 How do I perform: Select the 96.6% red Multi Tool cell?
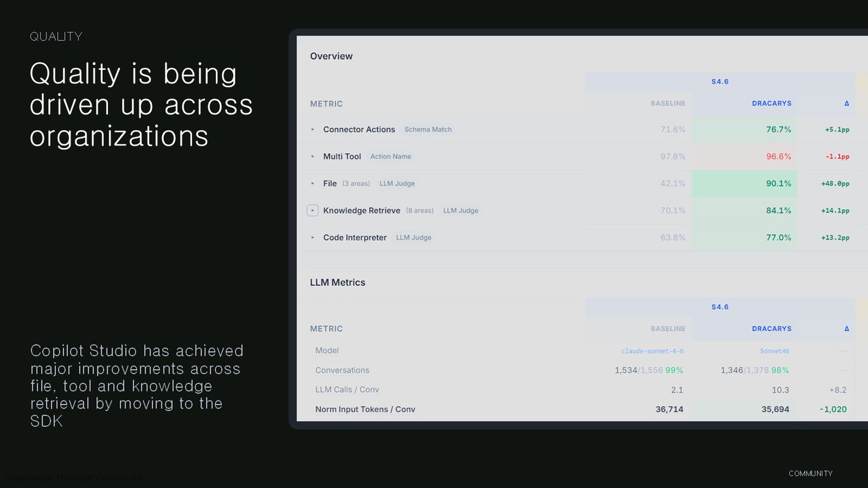pos(744,156)
